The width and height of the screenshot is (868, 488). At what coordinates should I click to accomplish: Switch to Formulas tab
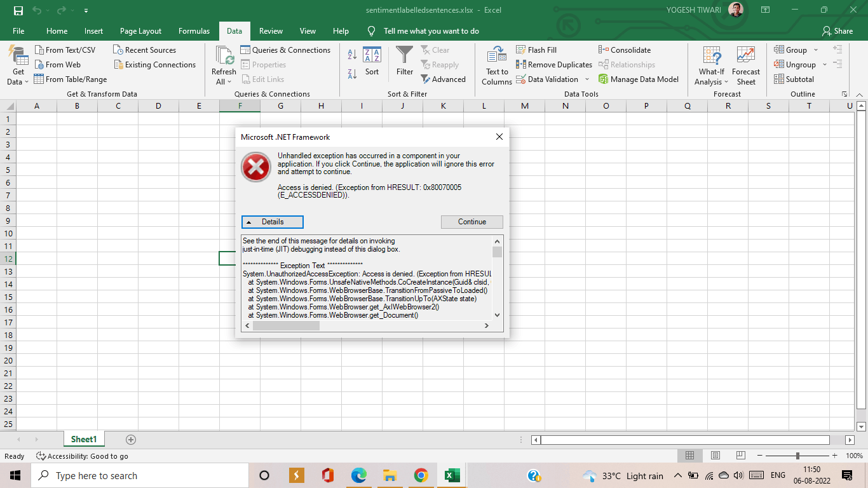[x=194, y=30]
